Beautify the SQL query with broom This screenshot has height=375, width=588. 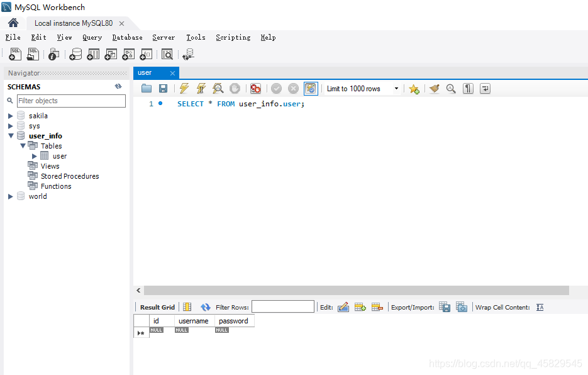coord(435,89)
